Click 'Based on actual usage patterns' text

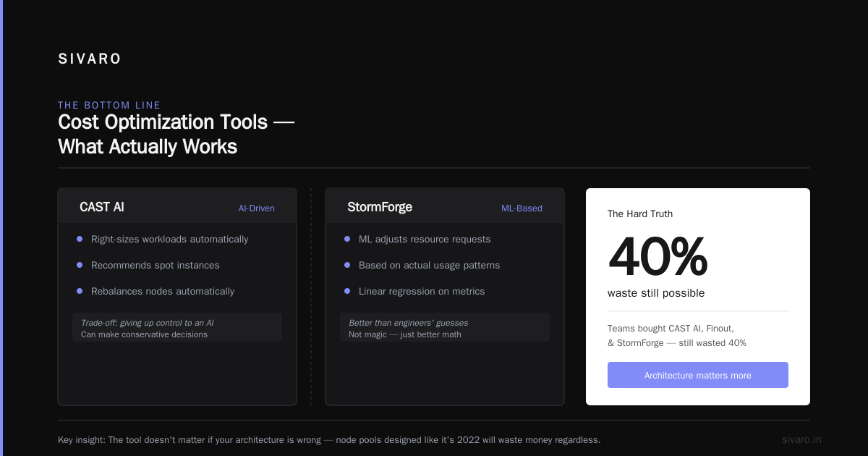click(429, 265)
